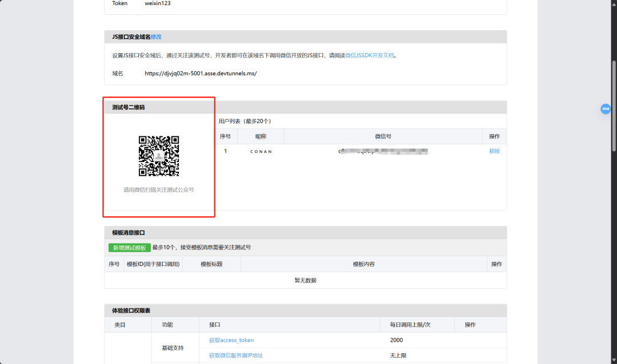Click the blurred 微信号 value in row 1
Viewport: 617px width, 364px height.
coord(383,151)
